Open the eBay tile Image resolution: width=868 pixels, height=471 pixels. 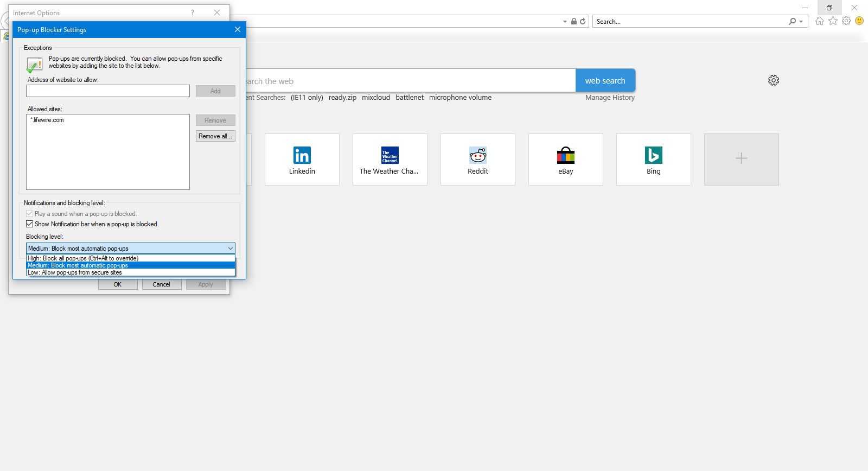click(x=566, y=160)
